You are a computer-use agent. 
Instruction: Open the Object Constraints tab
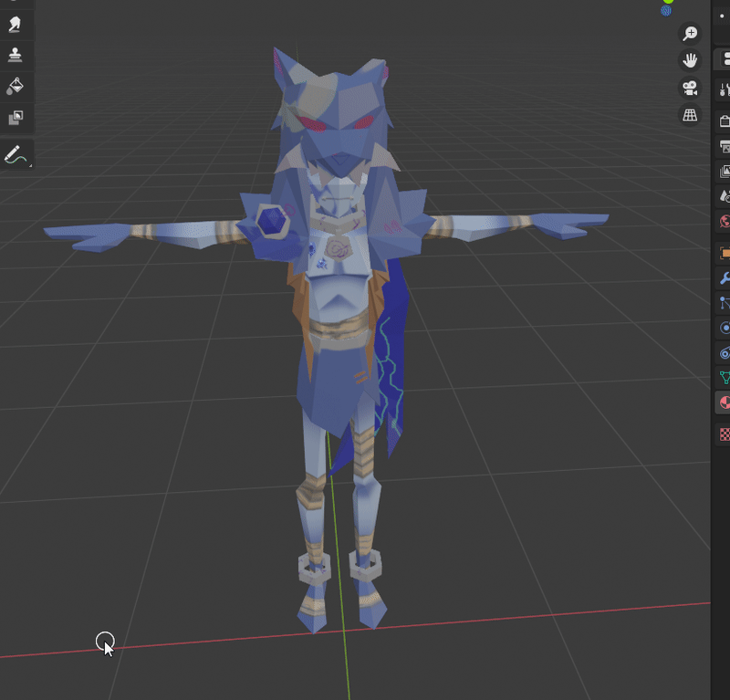[724, 353]
